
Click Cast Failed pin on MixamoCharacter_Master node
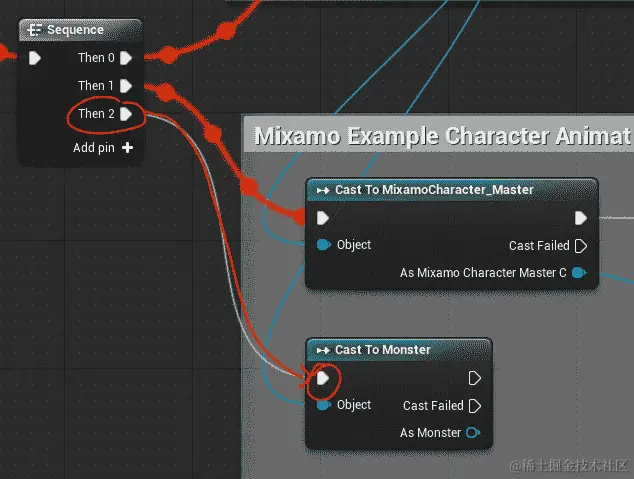click(x=581, y=246)
